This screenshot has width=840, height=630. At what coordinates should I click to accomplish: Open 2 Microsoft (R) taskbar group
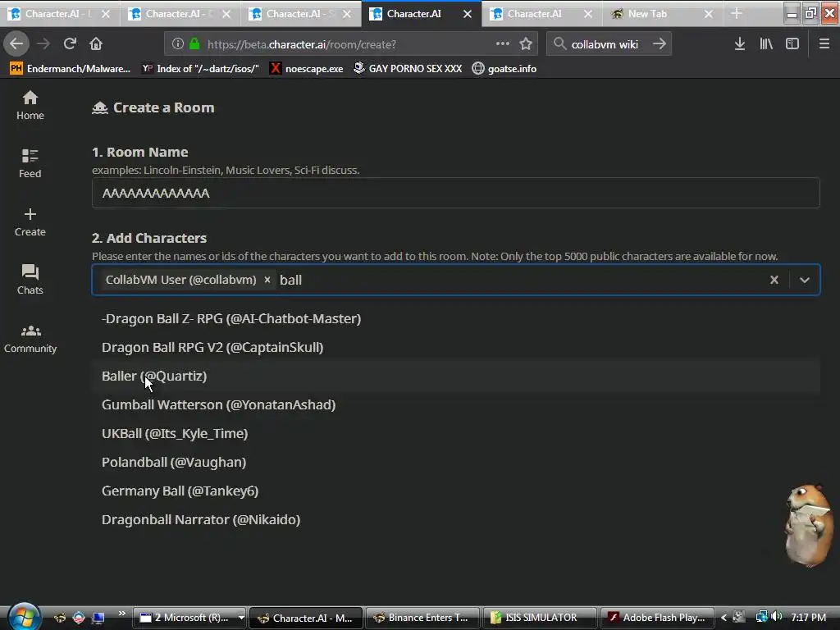(189, 618)
